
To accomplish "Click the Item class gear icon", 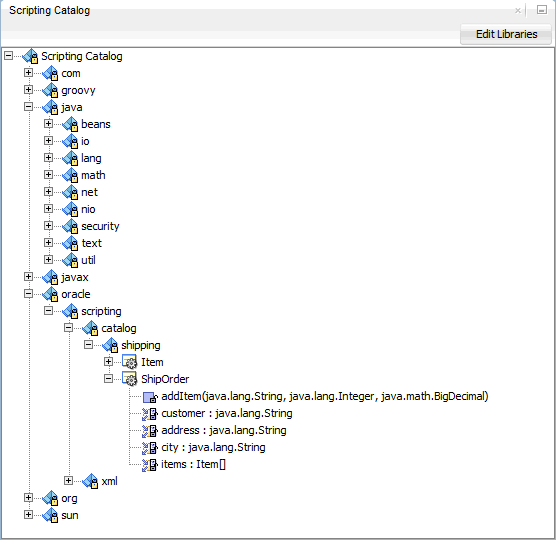I will click(x=129, y=362).
